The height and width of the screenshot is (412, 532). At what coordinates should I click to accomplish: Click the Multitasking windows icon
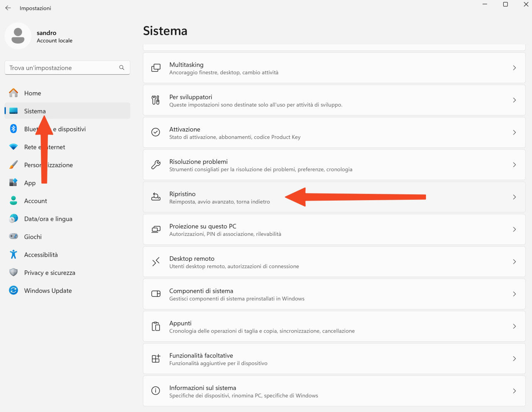pos(156,68)
